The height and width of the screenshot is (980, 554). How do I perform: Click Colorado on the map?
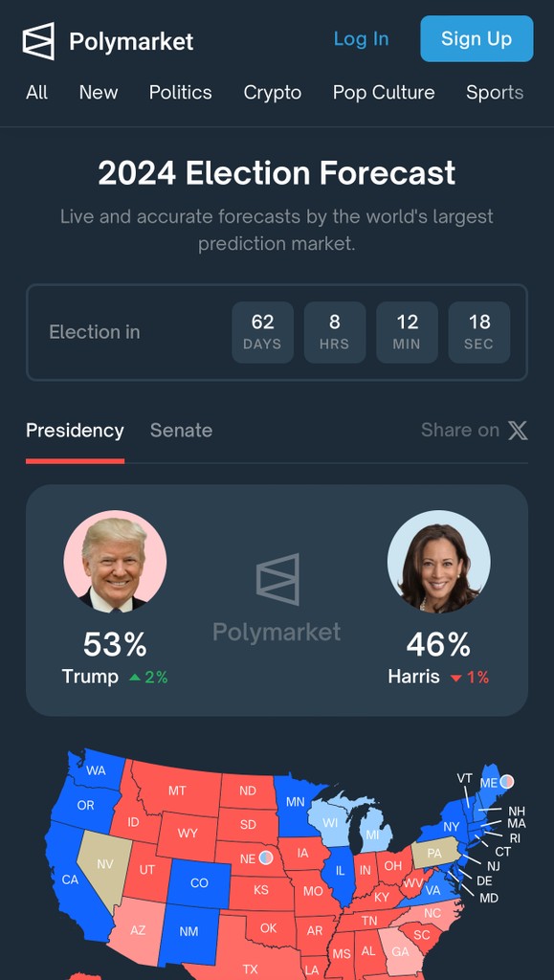tap(199, 882)
